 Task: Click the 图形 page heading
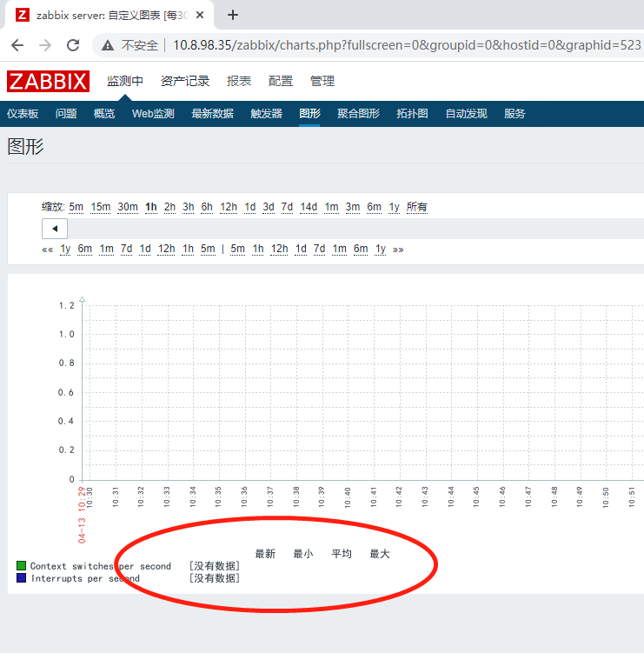click(x=25, y=147)
